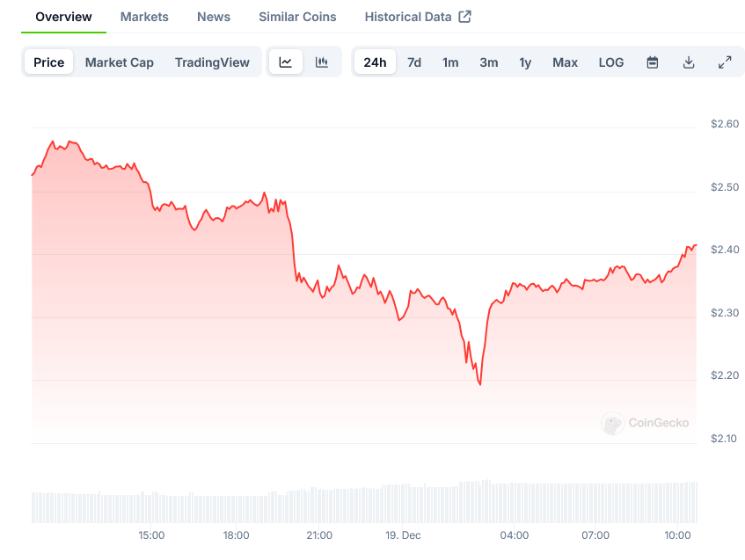Open the News tab
Screen dimensions: 745x560
click(x=214, y=17)
